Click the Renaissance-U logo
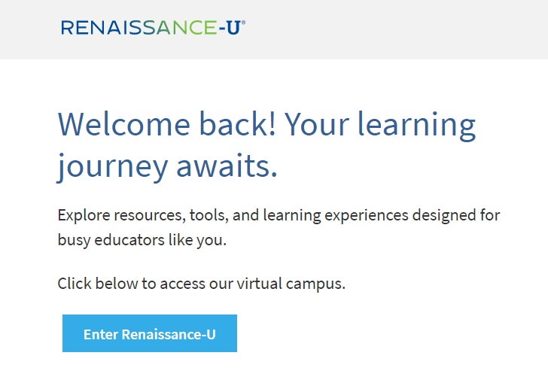 tap(151, 28)
